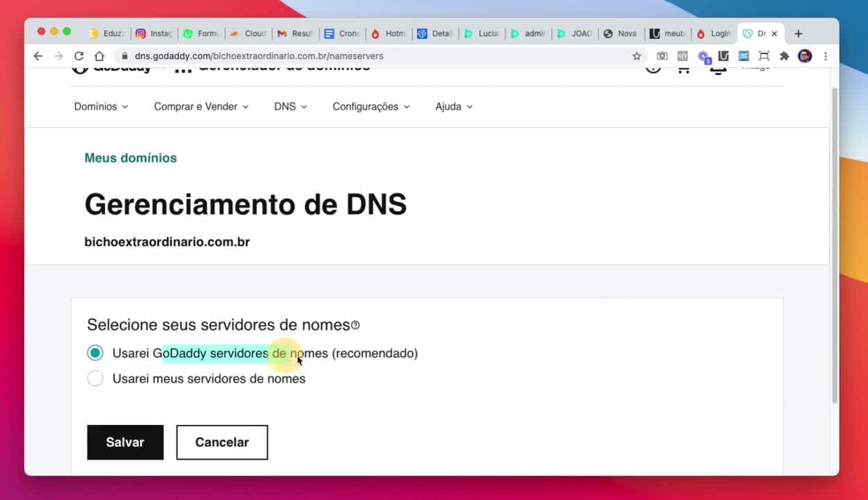Expand the Ajuda dropdown menu
The height and width of the screenshot is (500, 868).
point(455,106)
